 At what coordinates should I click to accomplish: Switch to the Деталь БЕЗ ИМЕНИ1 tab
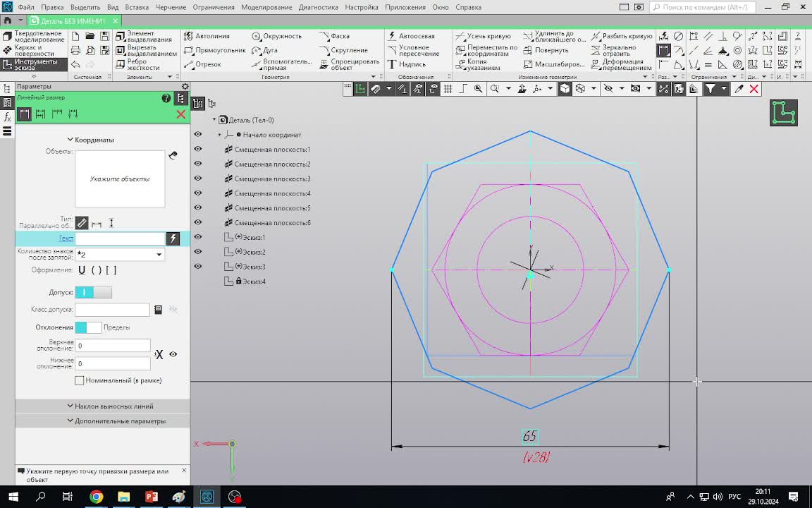tap(73, 20)
